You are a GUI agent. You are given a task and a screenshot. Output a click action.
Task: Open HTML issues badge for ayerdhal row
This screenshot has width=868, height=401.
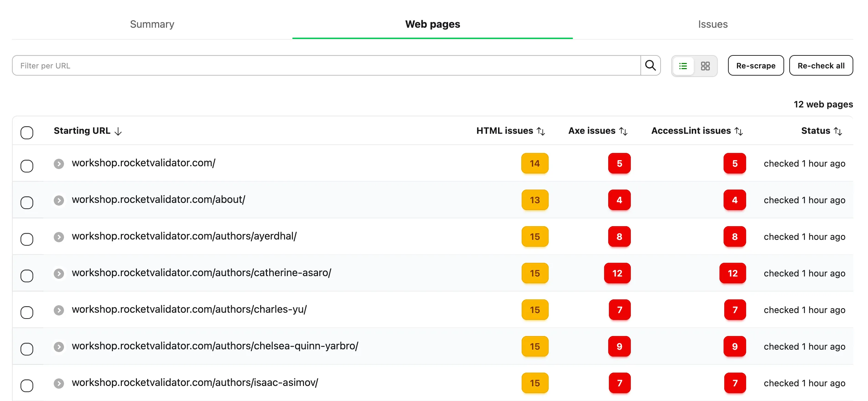point(535,236)
